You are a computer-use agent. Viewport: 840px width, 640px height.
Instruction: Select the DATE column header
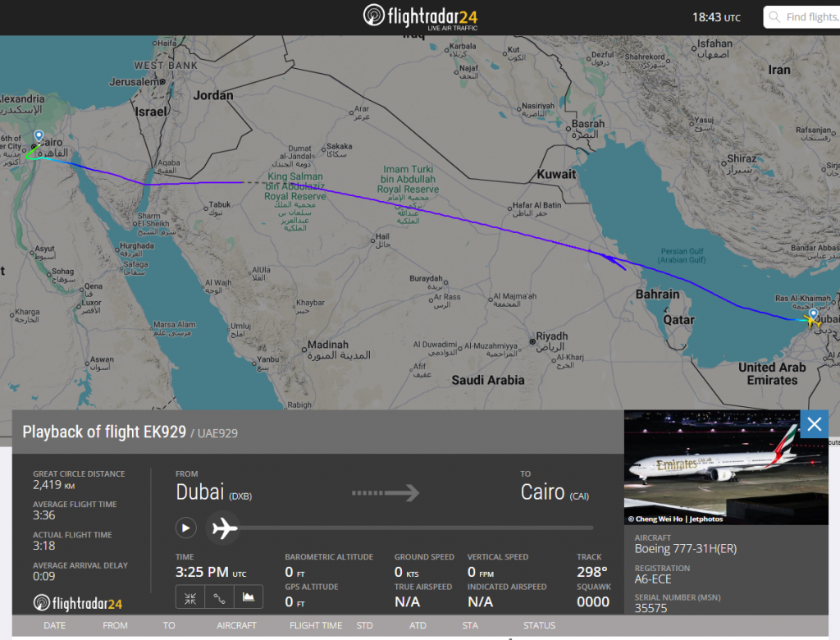pyautogui.click(x=54, y=625)
